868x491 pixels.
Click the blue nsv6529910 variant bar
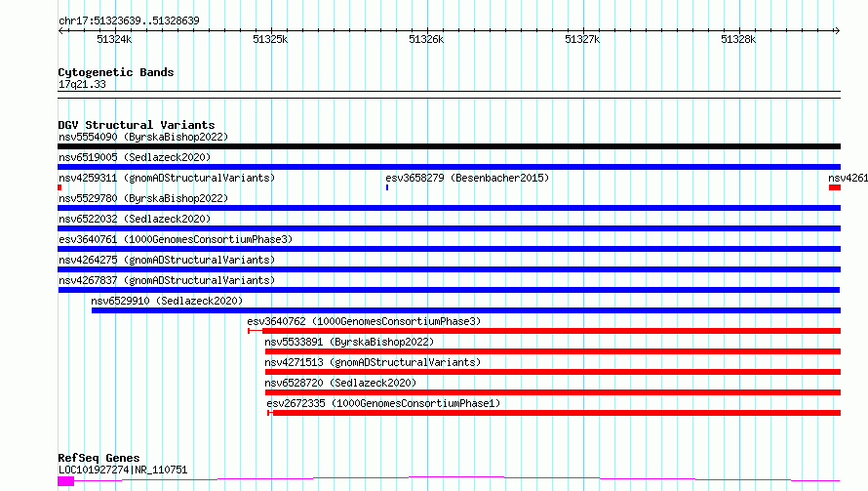point(466,310)
